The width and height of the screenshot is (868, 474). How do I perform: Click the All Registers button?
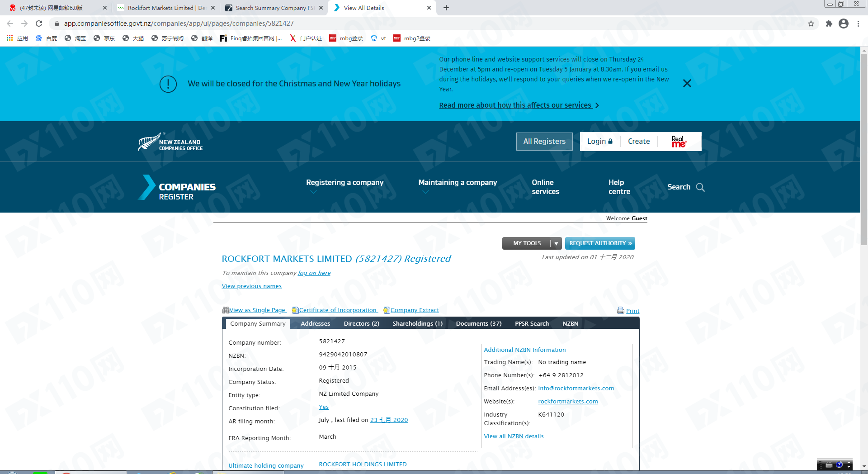[544, 142]
